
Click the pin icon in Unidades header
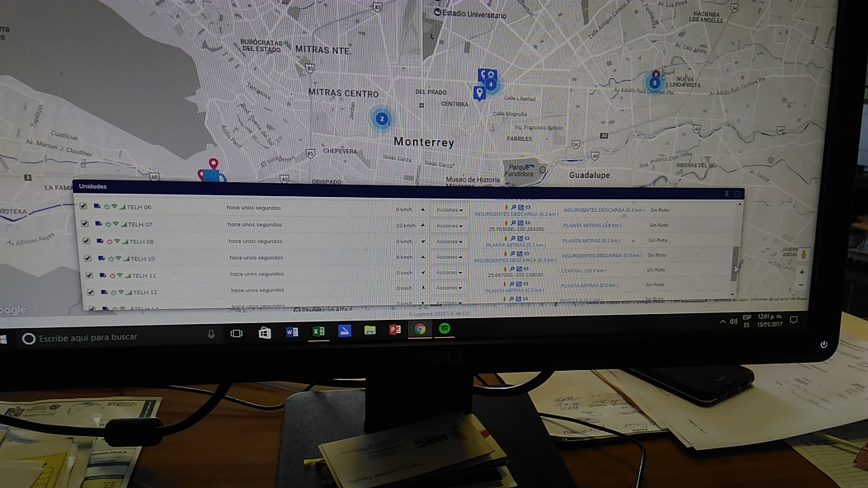pos(726,194)
